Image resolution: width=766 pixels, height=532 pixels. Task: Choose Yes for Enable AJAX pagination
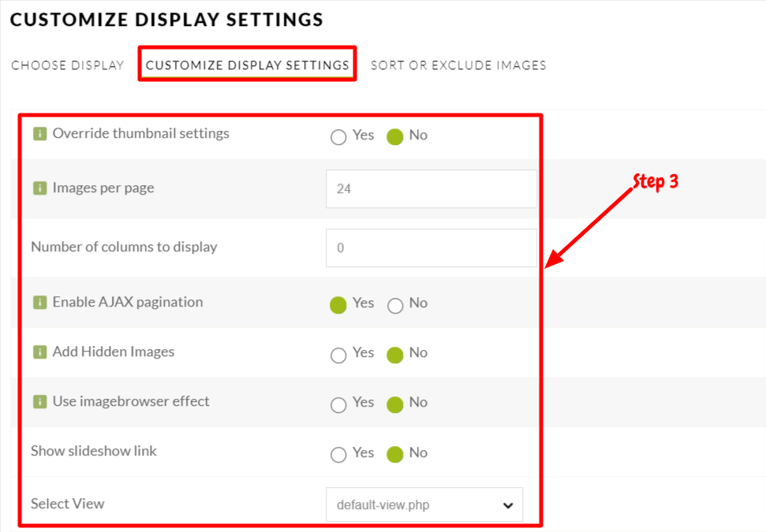[x=338, y=306]
